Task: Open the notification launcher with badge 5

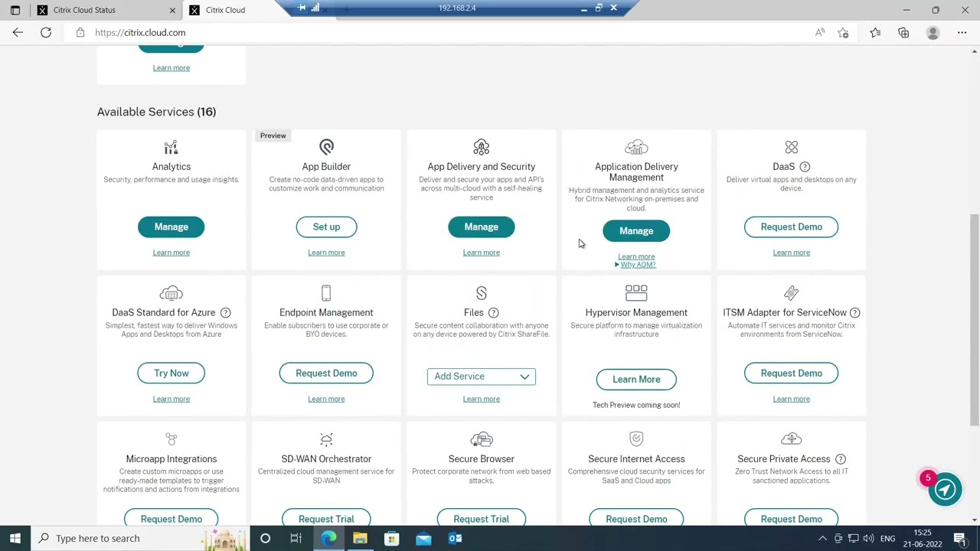Action: tap(945, 490)
